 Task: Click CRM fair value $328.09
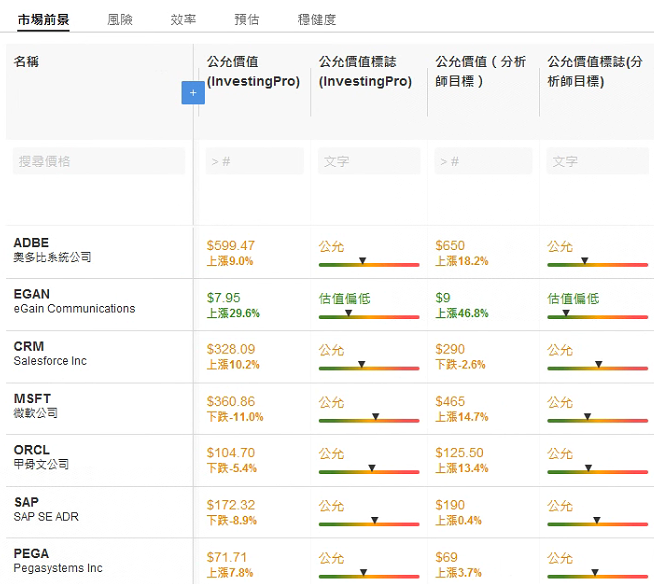(231, 349)
